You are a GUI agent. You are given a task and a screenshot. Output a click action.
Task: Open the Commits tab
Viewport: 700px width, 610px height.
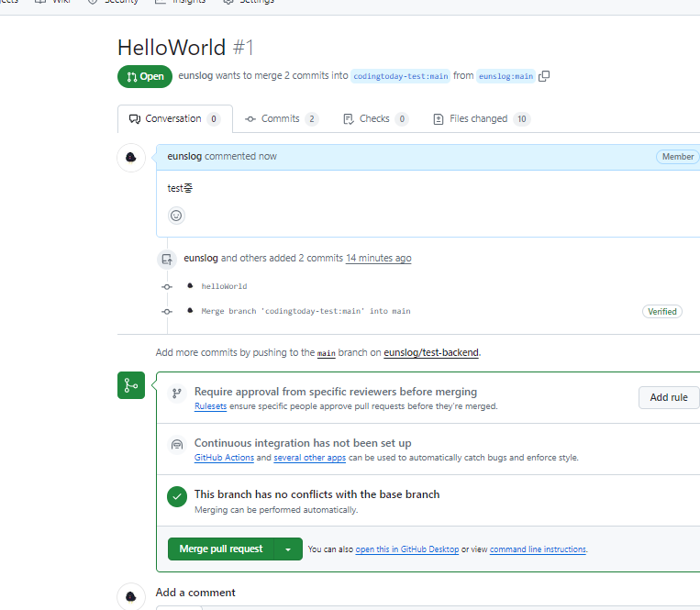click(x=282, y=118)
